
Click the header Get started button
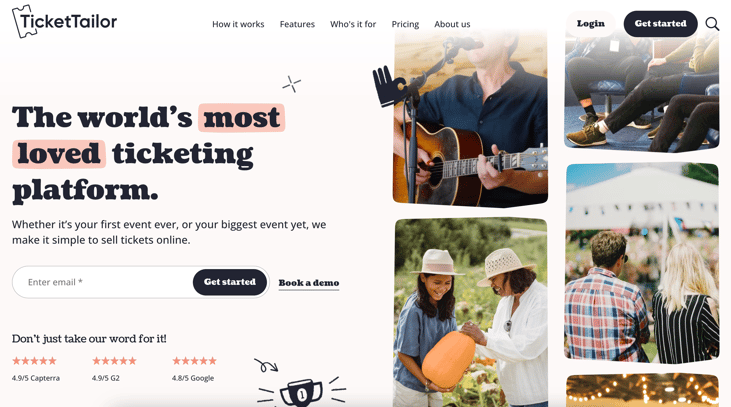[x=660, y=24]
